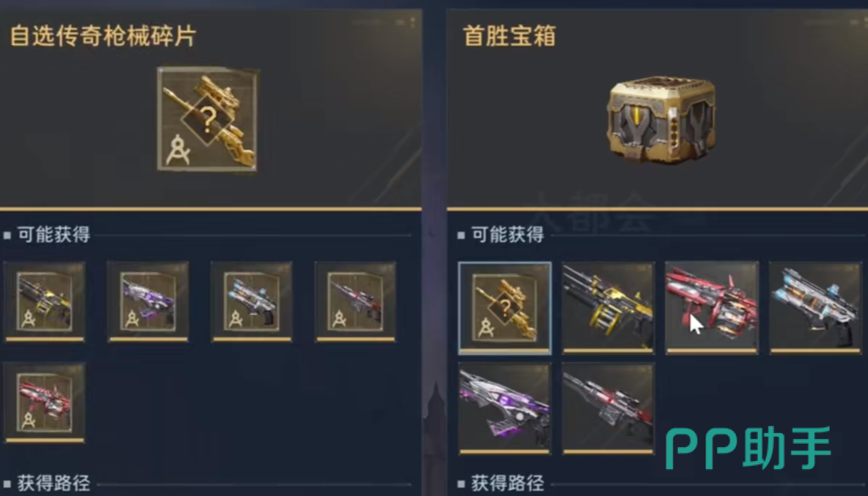Select the highlighted golden mystery fragment in chest rewards
This screenshot has width=868, height=496.
click(x=505, y=308)
